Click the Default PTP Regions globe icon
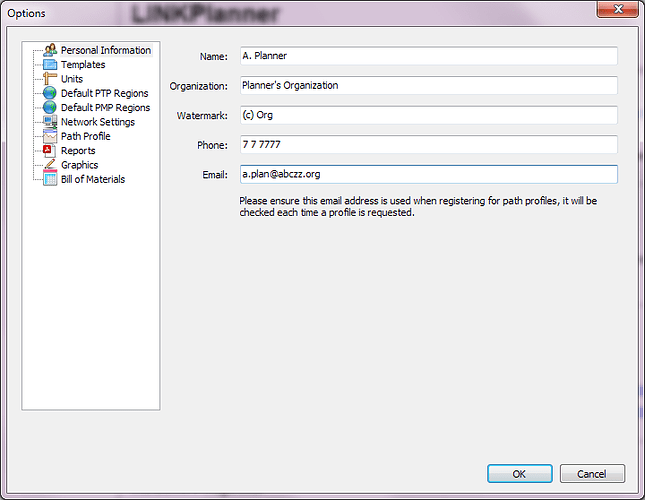The height and width of the screenshot is (500, 645). click(x=50, y=93)
